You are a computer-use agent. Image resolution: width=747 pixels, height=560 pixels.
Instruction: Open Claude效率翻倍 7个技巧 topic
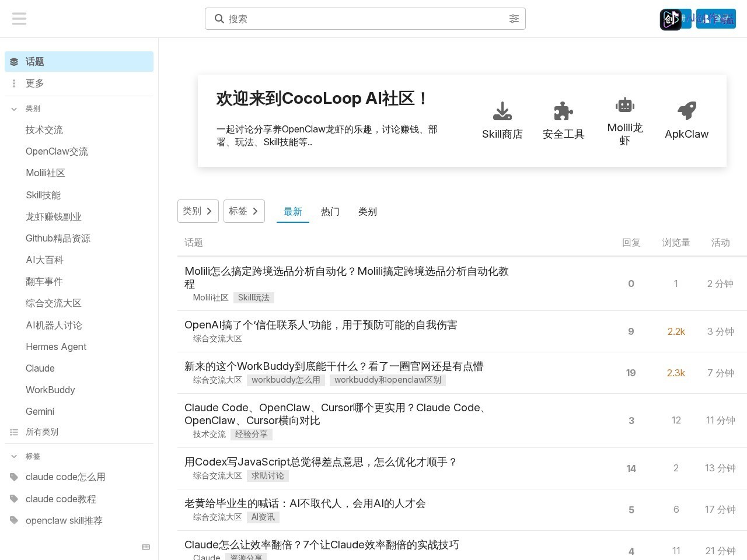point(322,545)
